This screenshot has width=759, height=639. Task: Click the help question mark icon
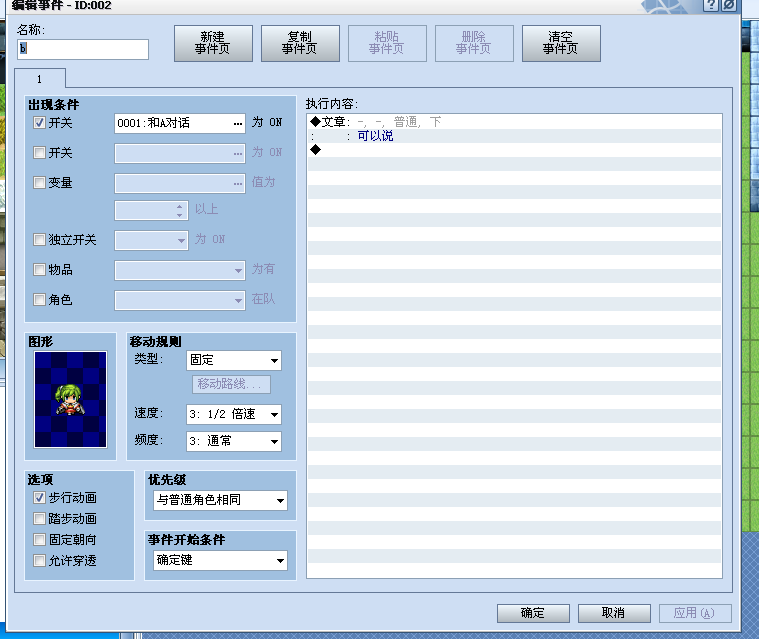711,5
